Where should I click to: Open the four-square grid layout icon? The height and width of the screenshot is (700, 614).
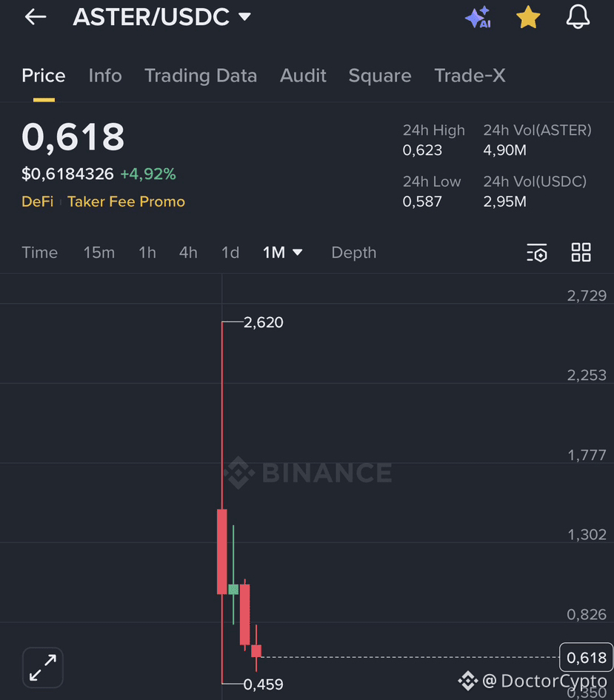tap(581, 253)
